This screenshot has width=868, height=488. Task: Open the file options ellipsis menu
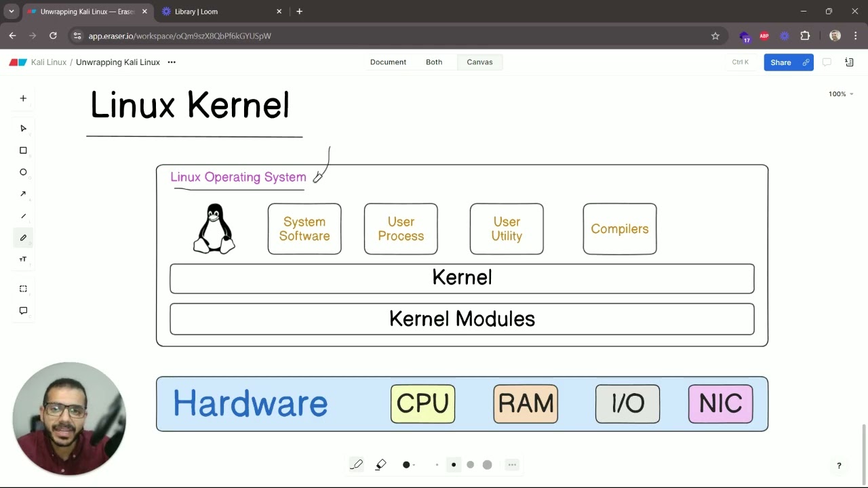coord(172,62)
